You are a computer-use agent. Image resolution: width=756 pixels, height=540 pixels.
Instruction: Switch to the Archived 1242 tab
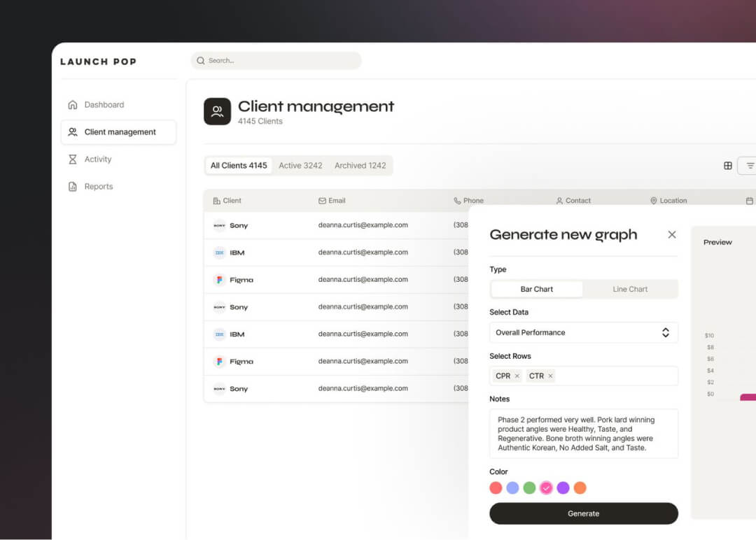click(360, 166)
